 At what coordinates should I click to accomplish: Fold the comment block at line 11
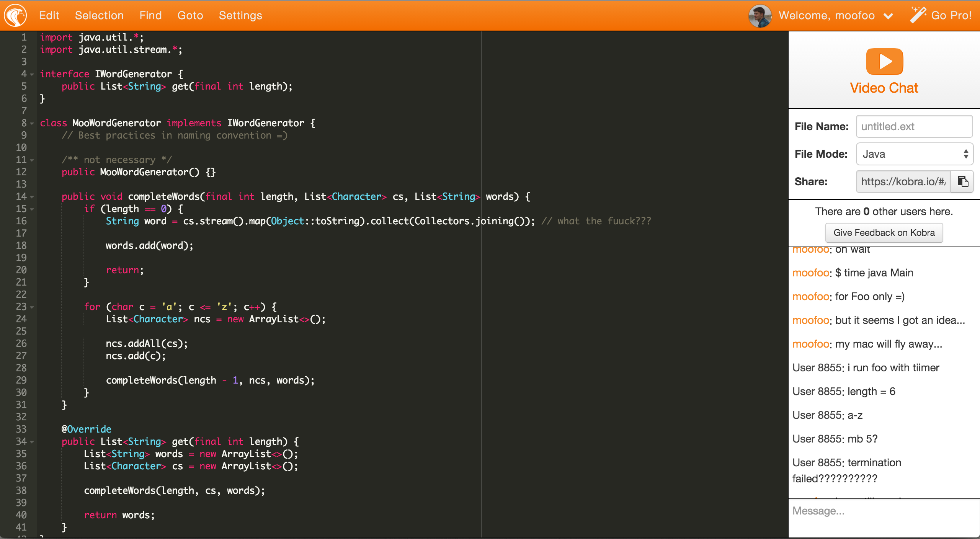(32, 160)
